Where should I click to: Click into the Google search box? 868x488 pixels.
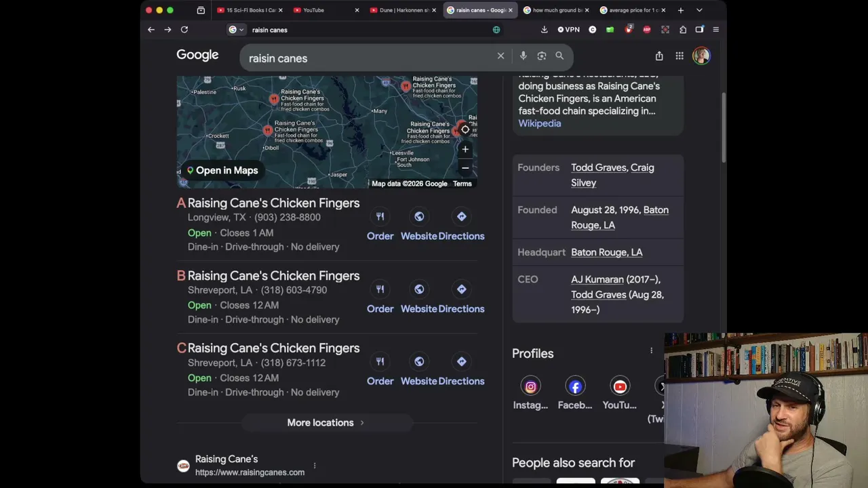tap(370, 58)
